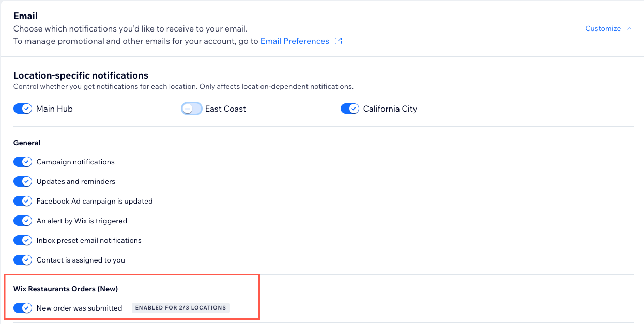Image resolution: width=644 pixels, height=324 pixels.
Task: Click the Wix Restaurants Orders (New) heading
Action: click(x=66, y=289)
